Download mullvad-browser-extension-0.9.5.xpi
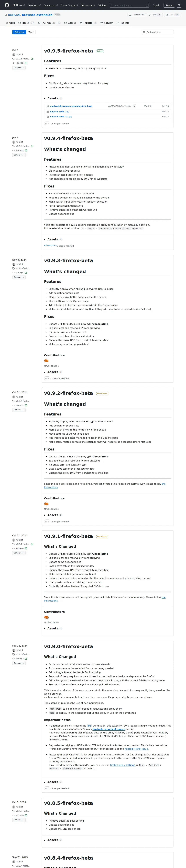The image size is (186, 868). tap(71, 106)
